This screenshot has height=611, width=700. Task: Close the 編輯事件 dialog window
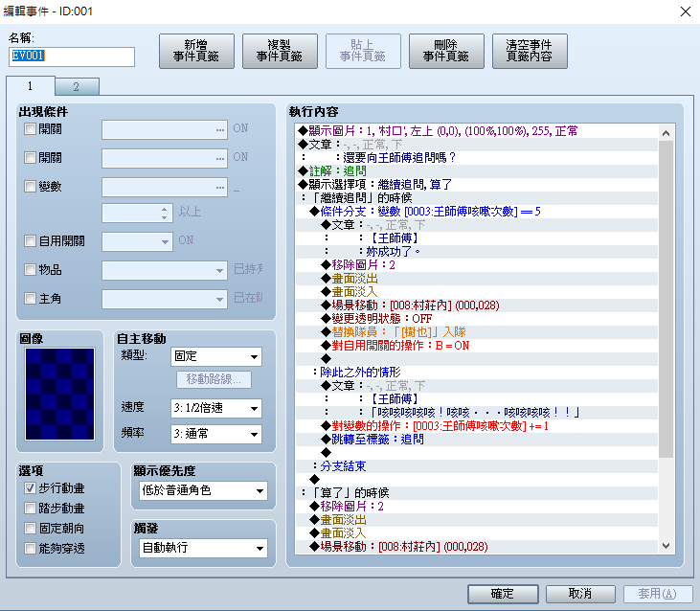[686, 11]
